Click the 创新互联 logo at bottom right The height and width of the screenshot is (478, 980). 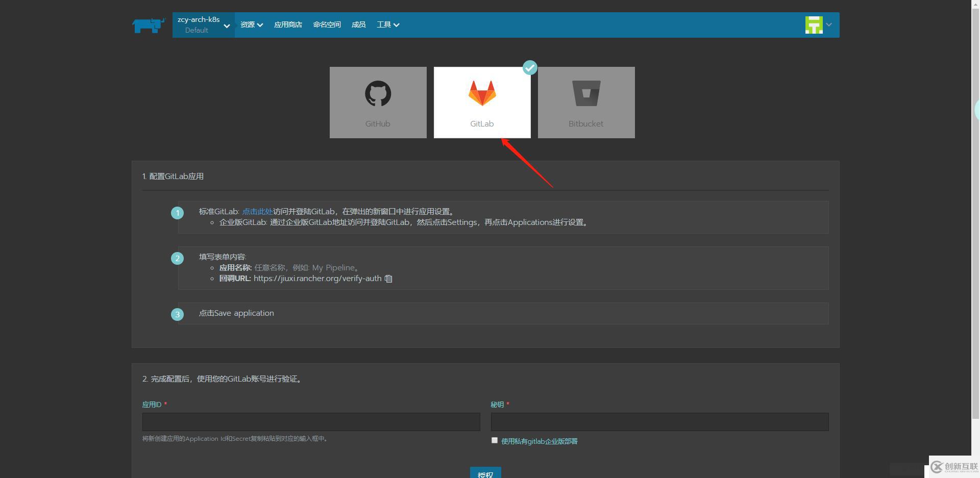[954, 466]
